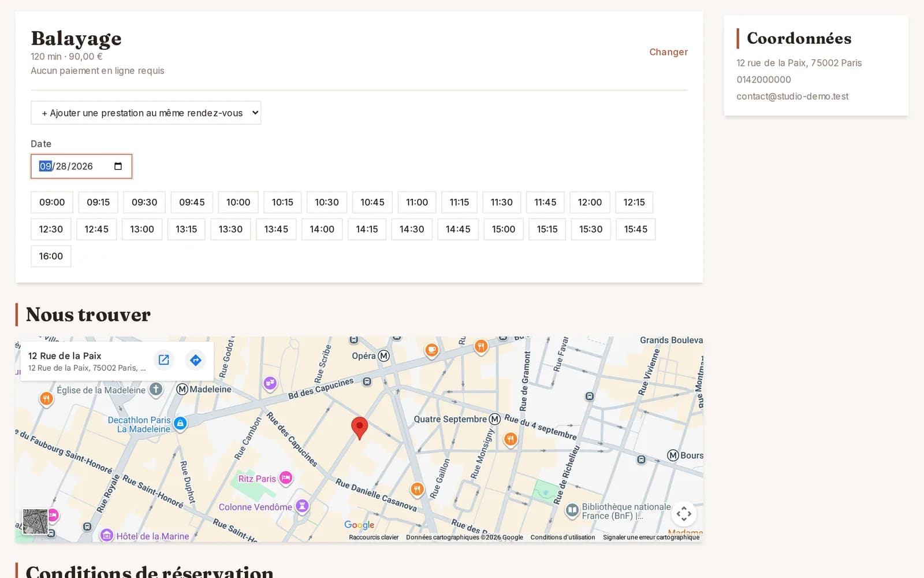The width and height of the screenshot is (924, 578).
Task: Select the 11:45 time slot
Action: tap(545, 202)
